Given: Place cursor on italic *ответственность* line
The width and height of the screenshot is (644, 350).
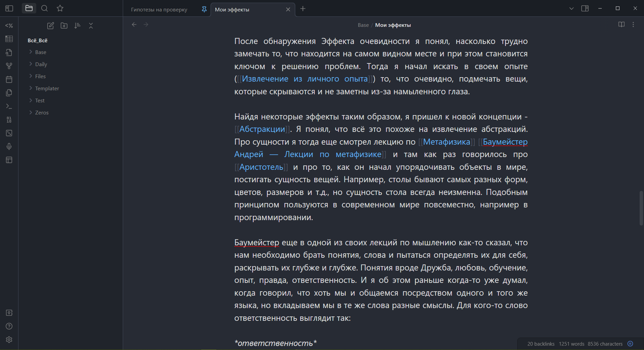Looking at the screenshot, I should click(x=275, y=343).
